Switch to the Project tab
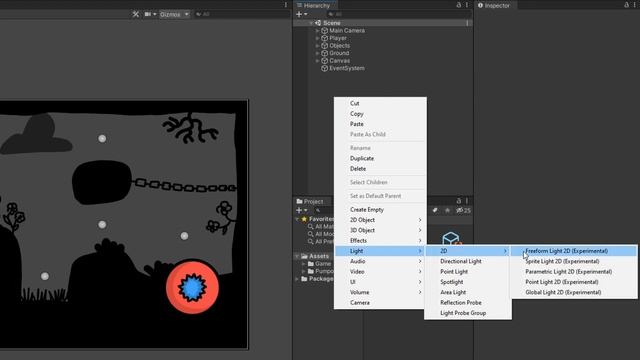This screenshot has width=640, height=360. 310,201
